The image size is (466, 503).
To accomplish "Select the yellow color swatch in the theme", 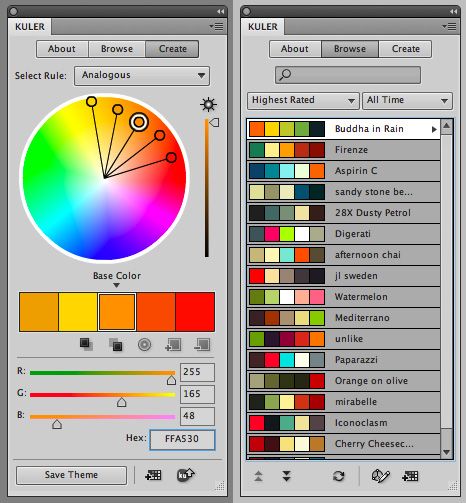I will point(78,312).
